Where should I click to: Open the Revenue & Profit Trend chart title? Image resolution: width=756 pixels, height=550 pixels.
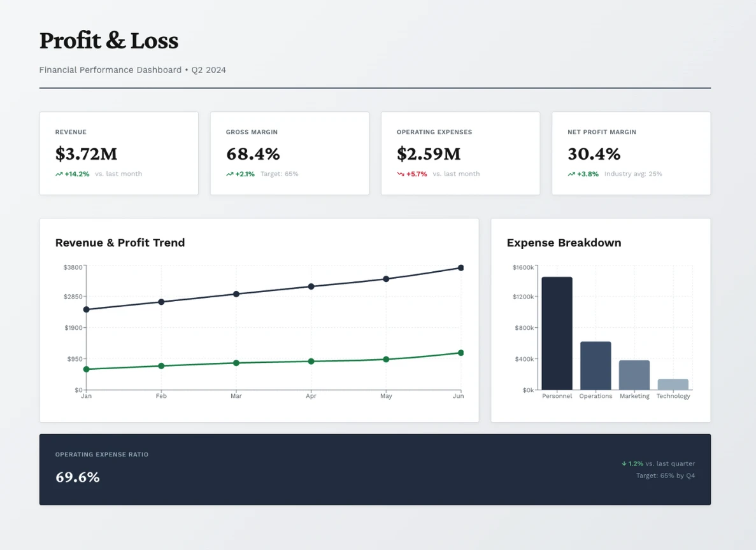pyautogui.click(x=120, y=243)
